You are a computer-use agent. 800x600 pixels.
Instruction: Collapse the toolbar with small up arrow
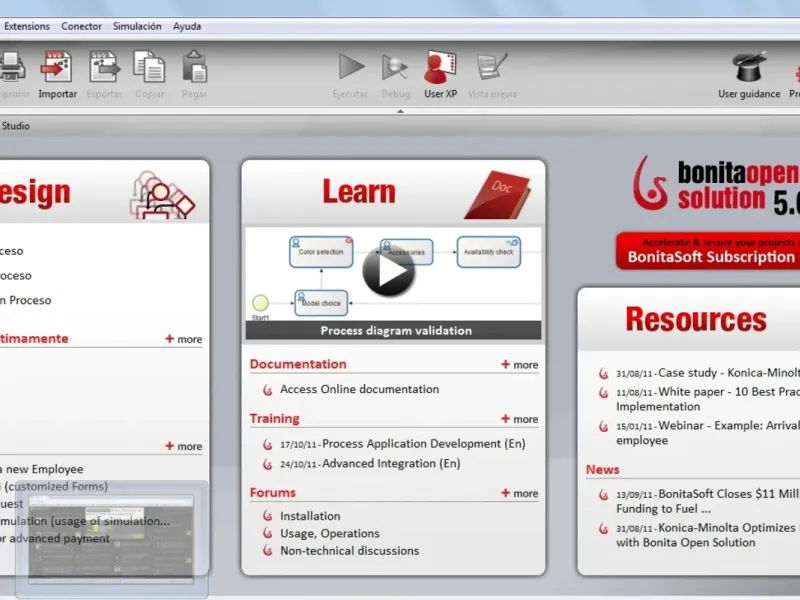pyautogui.click(x=401, y=111)
